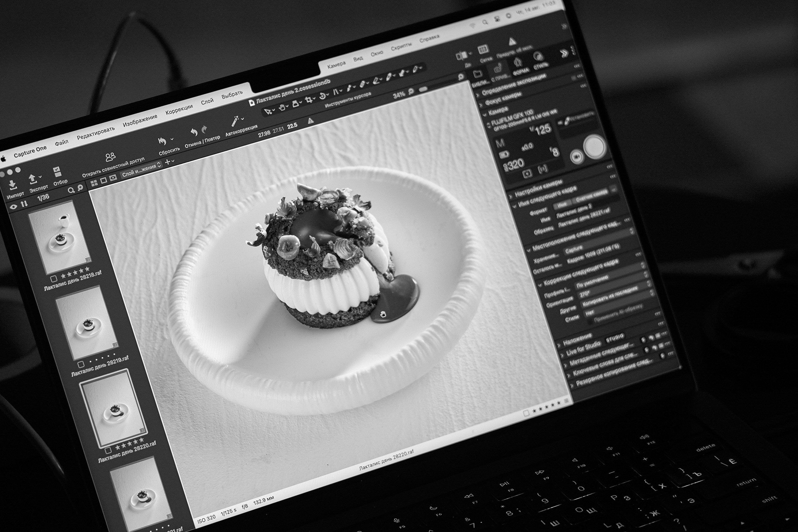Tick checkbox for Лакталис день 28218.raf
This screenshot has width=798, height=532.
coord(54,279)
